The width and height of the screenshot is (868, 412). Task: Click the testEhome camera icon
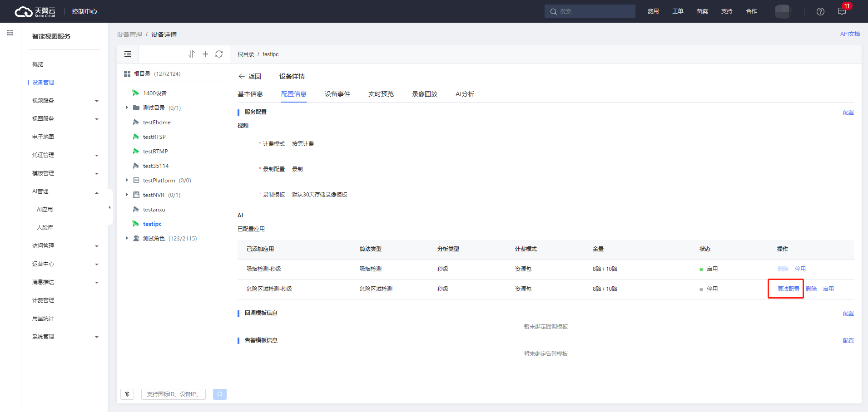pyautogui.click(x=136, y=122)
